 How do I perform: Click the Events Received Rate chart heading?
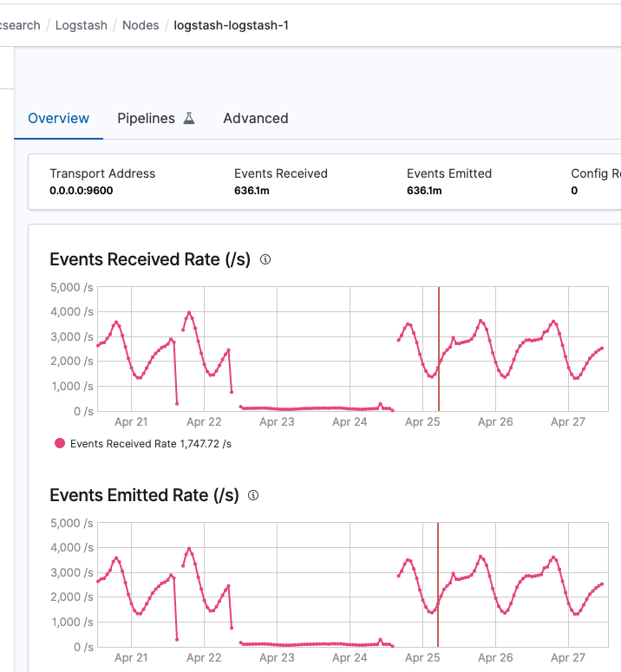pos(150,259)
